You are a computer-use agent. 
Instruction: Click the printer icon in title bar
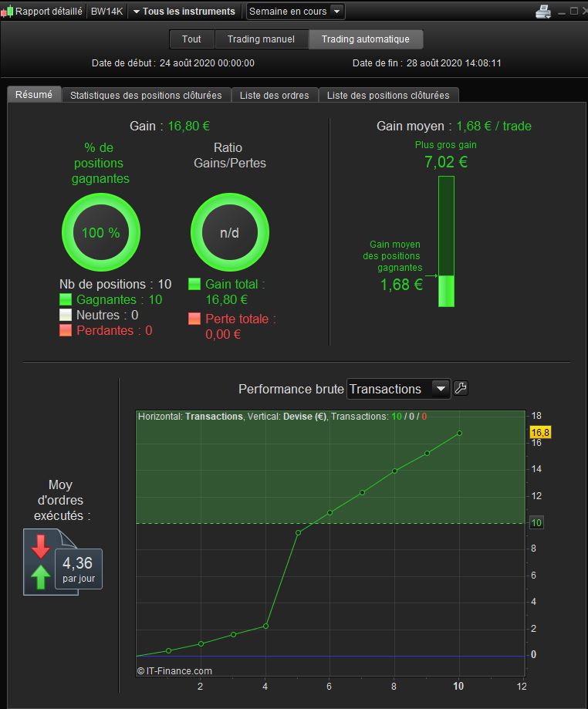click(x=542, y=12)
